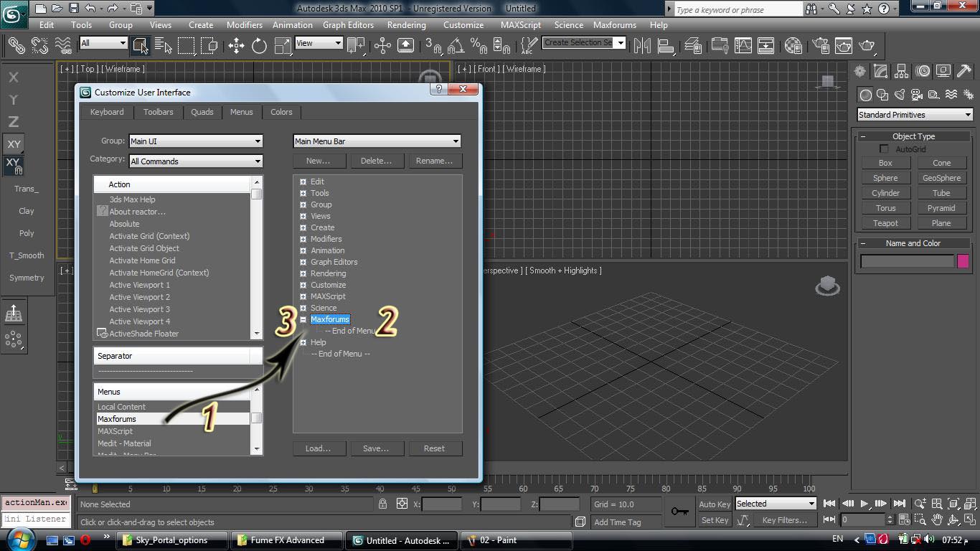Restrict to the Y axis constraint
This screenshot has height=551, width=980.
pos(14,100)
